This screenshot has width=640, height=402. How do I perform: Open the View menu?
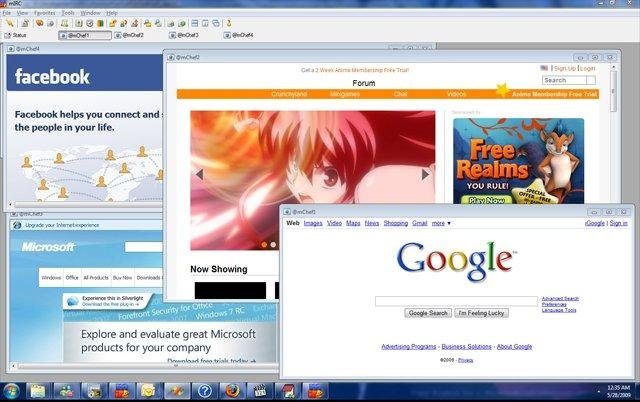tap(22, 13)
